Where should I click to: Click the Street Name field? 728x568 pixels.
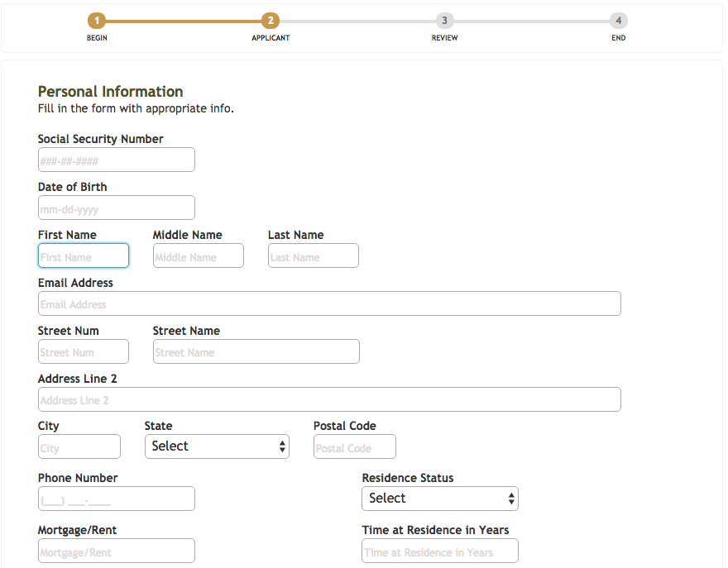coord(256,351)
